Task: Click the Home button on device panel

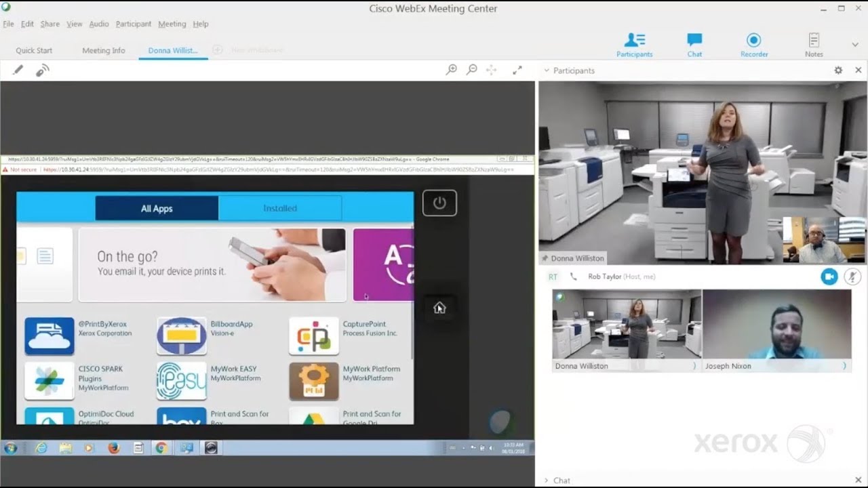Action: pos(439,308)
